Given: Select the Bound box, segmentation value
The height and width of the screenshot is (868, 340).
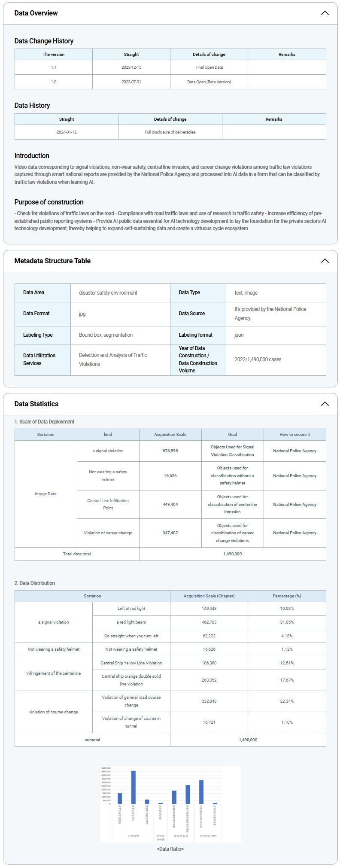Looking at the screenshot, I should click(x=106, y=335).
